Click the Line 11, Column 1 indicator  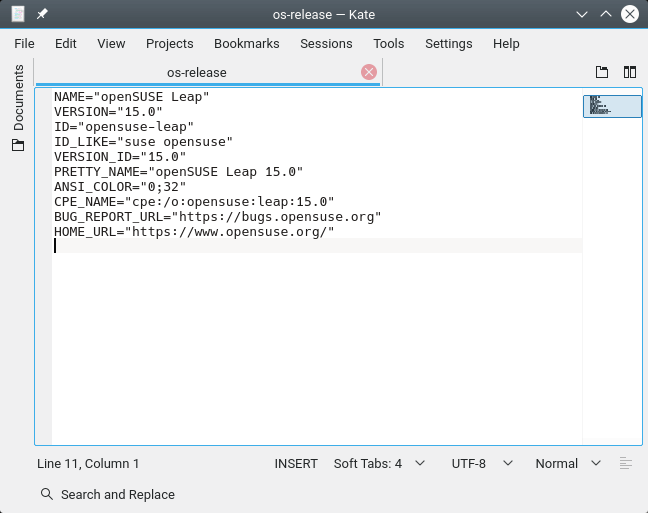tap(88, 463)
